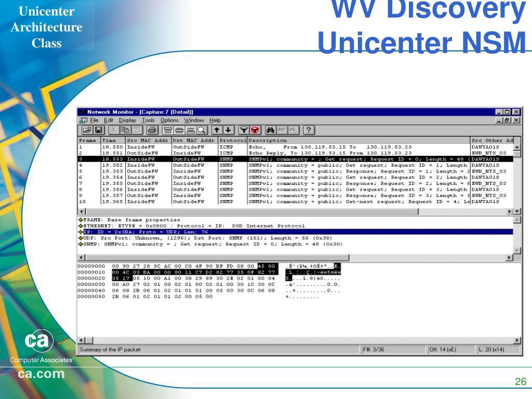Image resolution: width=532 pixels, height=399 pixels.
Task: Click hex pane scroll left arrow
Action: tap(81, 340)
